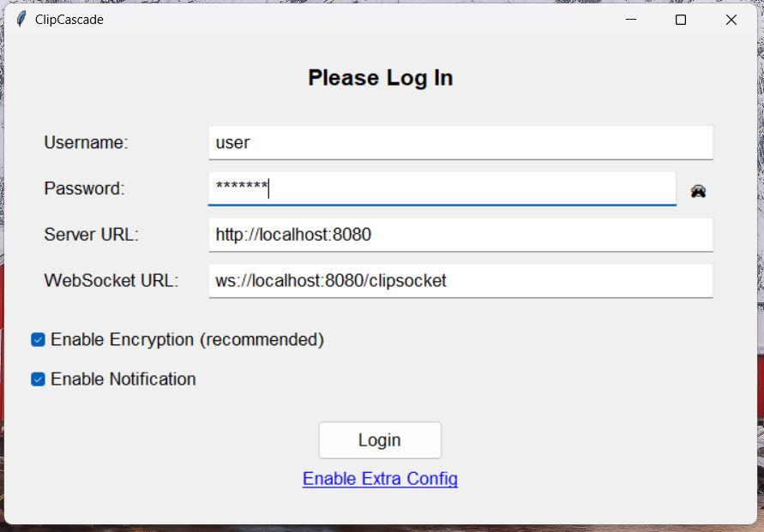
Task: Click the "Username:" label
Action: point(86,143)
